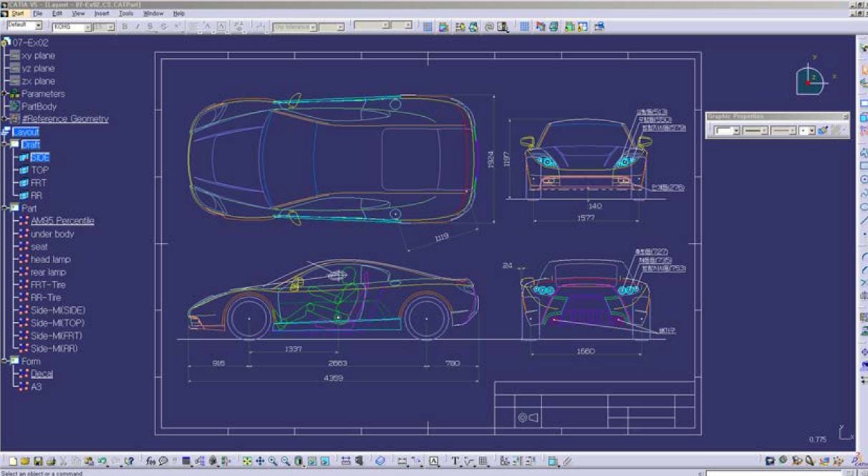868x476 pixels.
Task: Click the Fit All In icon
Action: click(246, 461)
